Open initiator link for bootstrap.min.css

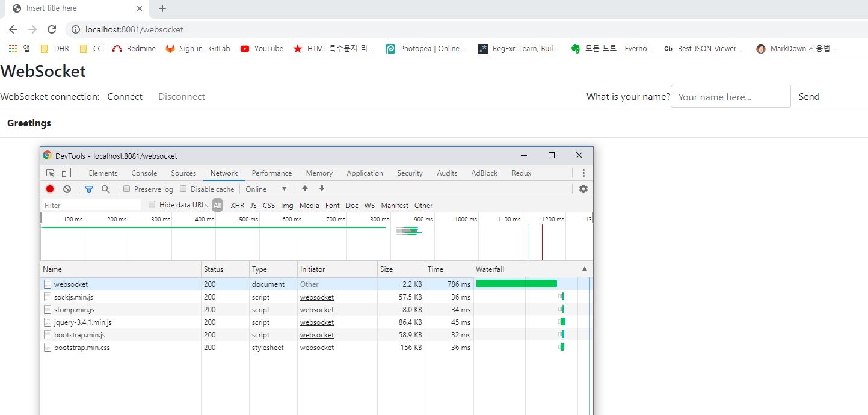[x=317, y=348]
